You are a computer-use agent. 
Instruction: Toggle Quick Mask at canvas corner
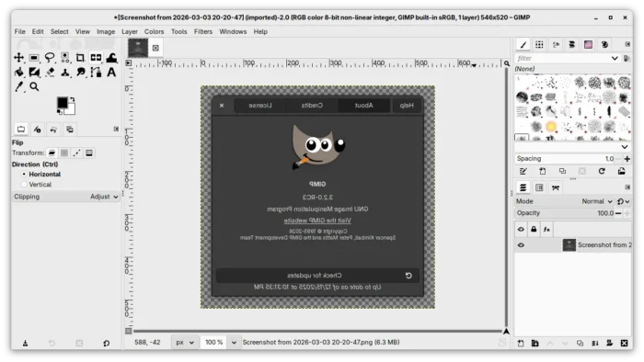point(129,331)
